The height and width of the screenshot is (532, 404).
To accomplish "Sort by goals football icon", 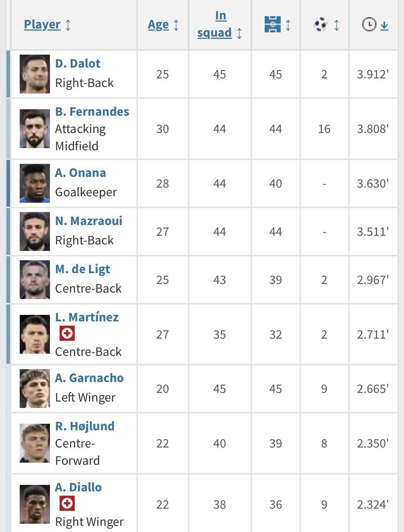I will pyautogui.click(x=320, y=24).
